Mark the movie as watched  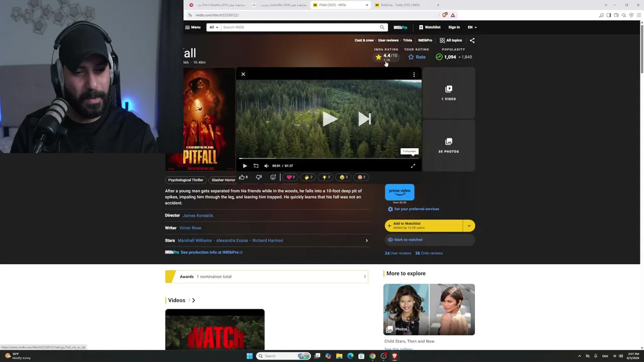(430, 240)
